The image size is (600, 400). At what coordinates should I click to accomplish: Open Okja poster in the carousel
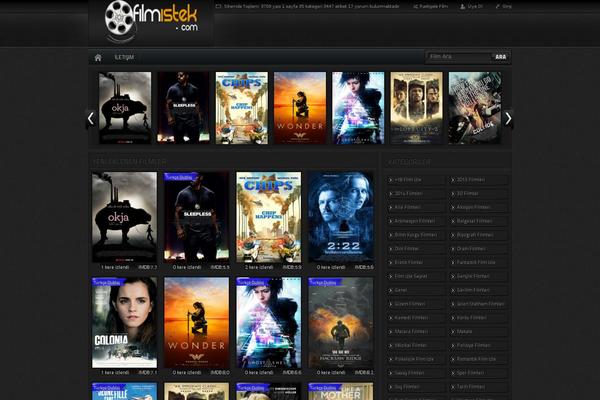[125, 108]
